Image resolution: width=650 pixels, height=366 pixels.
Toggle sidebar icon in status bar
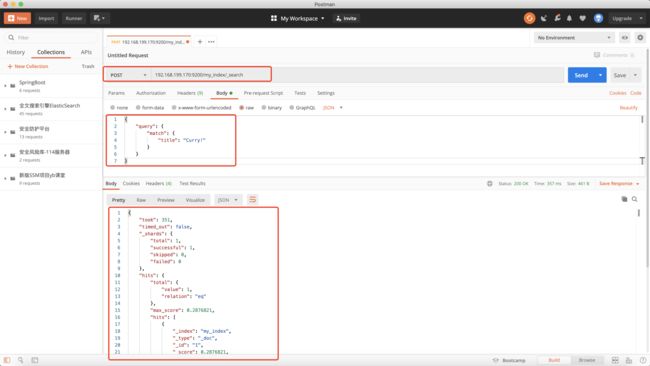coord(7,360)
